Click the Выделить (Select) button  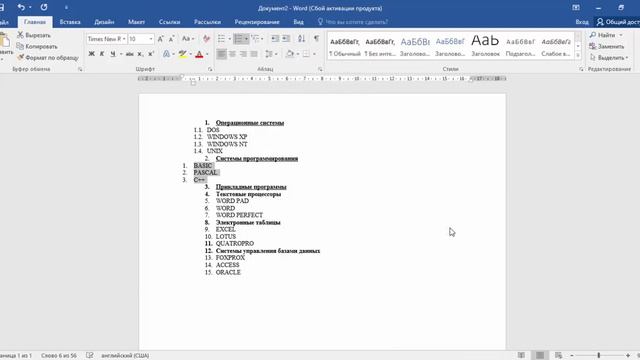click(x=609, y=58)
